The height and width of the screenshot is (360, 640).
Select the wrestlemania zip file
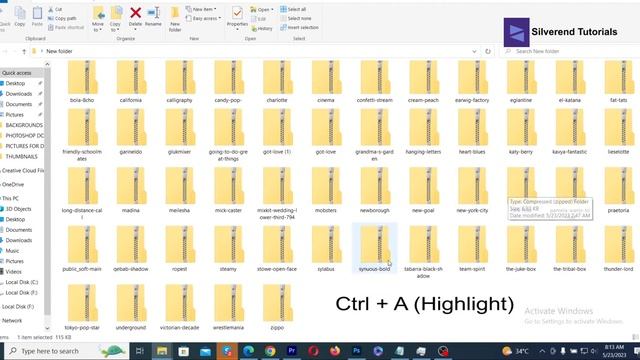[228, 308]
